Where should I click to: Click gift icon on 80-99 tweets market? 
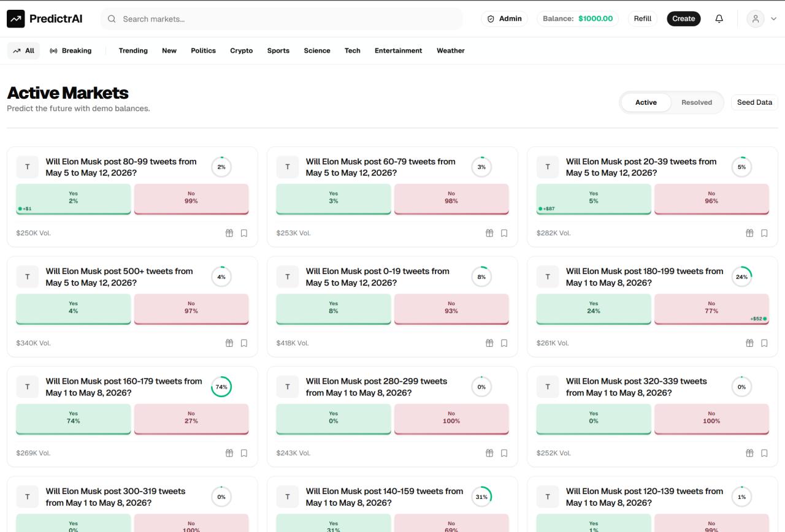click(x=229, y=233)
